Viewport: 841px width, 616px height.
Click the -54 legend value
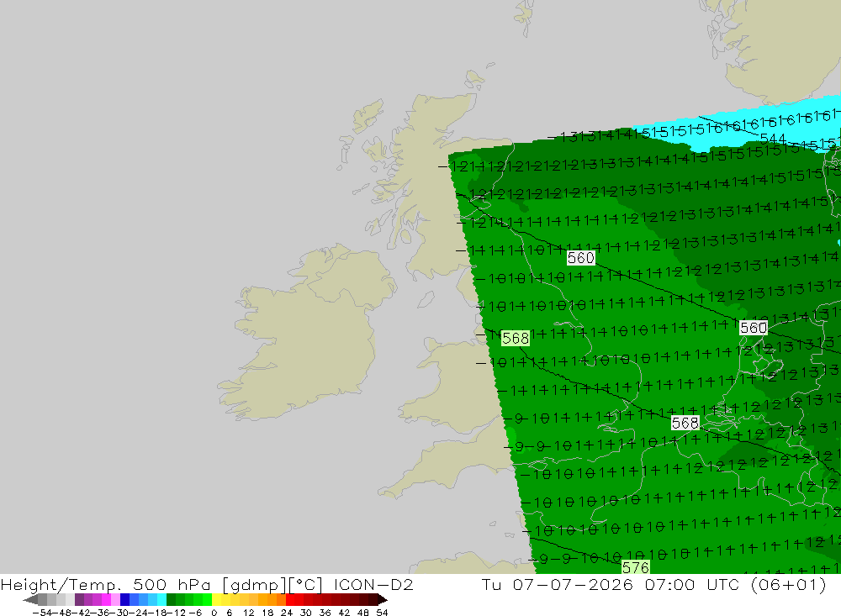[41, 613]
